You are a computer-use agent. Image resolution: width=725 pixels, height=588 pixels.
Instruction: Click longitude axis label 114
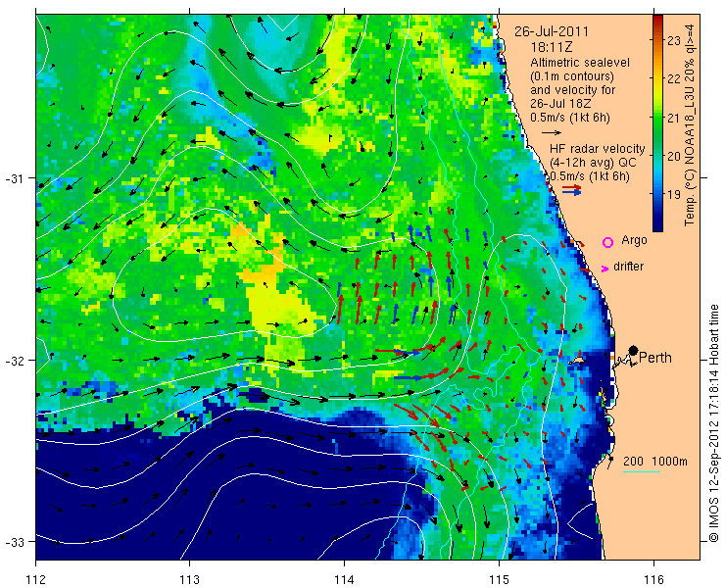(x=344, y=579)
